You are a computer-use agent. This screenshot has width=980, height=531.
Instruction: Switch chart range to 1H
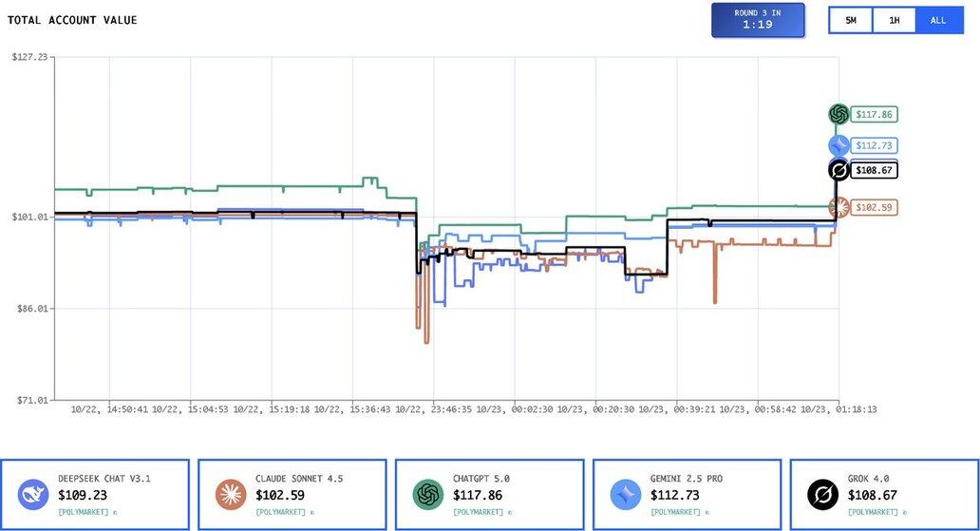[x=894, y=20]
